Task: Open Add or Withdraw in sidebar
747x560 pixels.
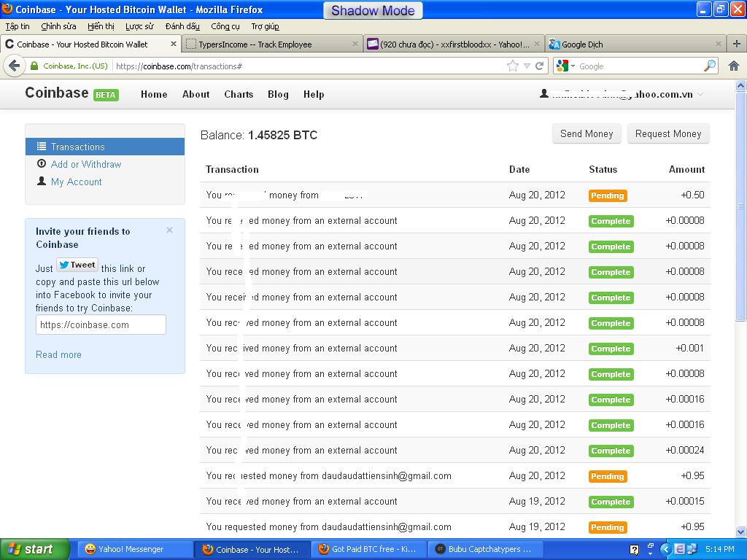Action: [x=86, y=164]
